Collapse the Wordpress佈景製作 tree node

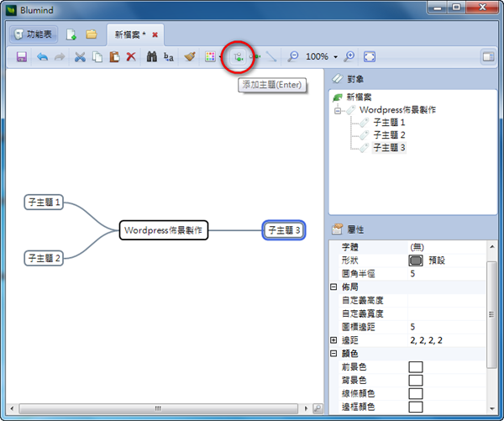click(338, 111)
